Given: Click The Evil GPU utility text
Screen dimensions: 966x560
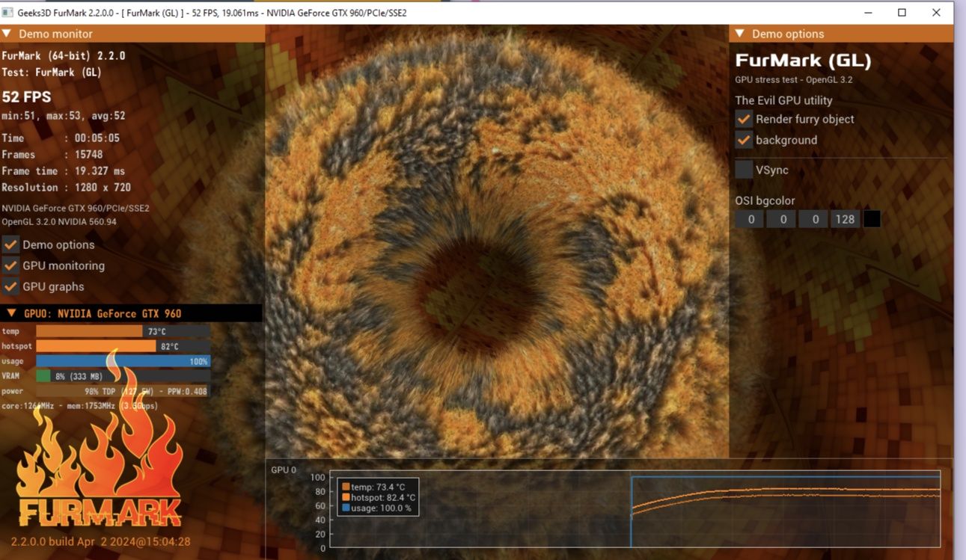Looking at the screenshot, I should 783,100.
